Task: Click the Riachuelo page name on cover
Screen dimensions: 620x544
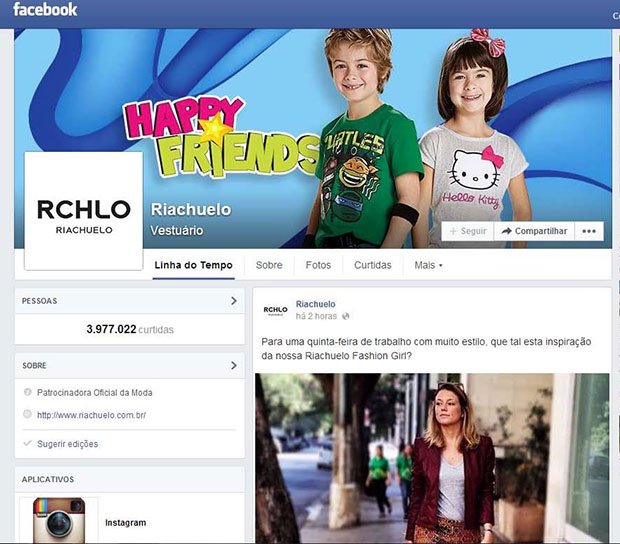Action: tap(191, 210)
